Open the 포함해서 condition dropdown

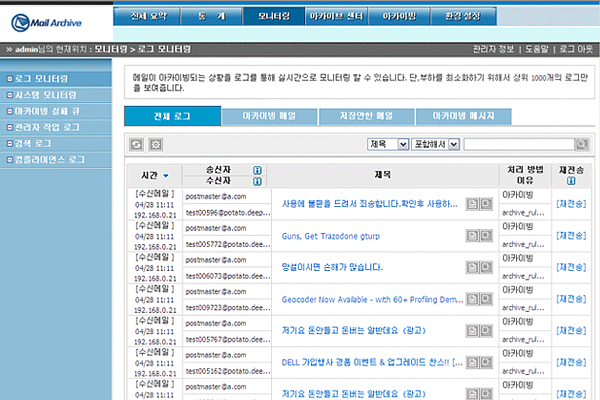point(430,145)
